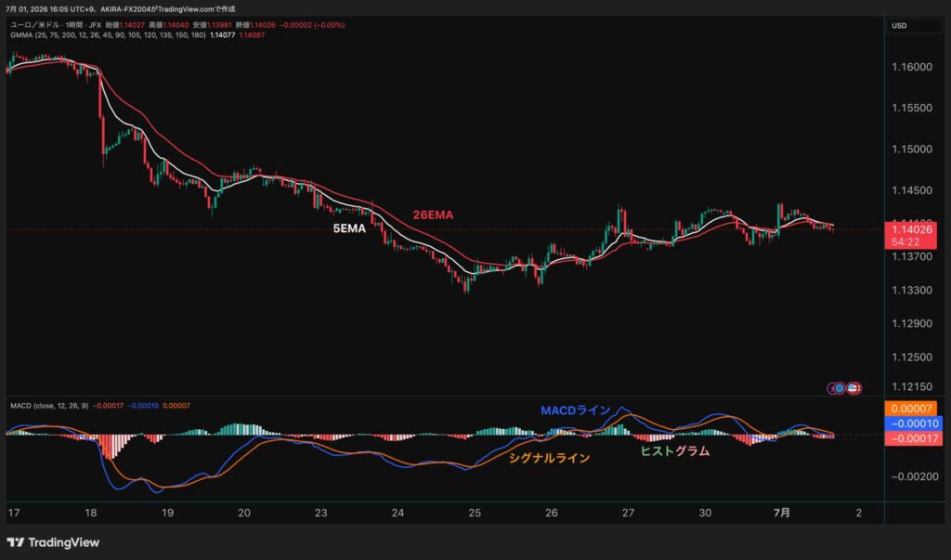This screenshot has height=560, width=951.
Task: Click the 1.13300 price axis label
Action: 912,290
